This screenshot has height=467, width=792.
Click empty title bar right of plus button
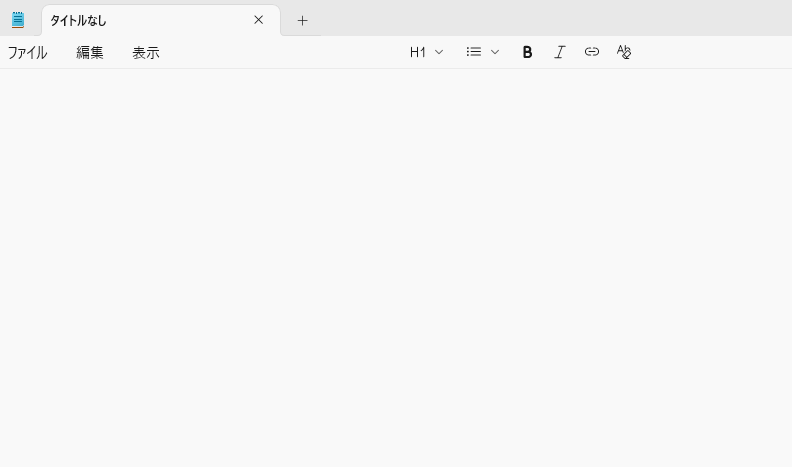point(550,18)
